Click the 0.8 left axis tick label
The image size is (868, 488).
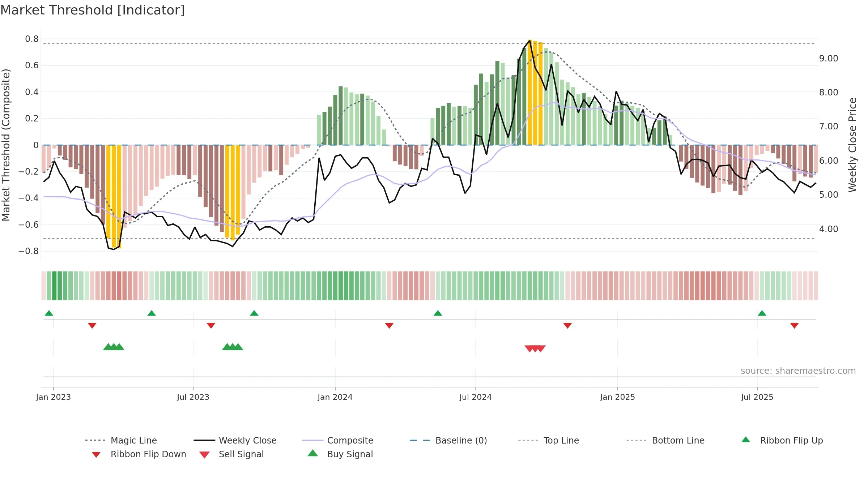coord(32,39)
